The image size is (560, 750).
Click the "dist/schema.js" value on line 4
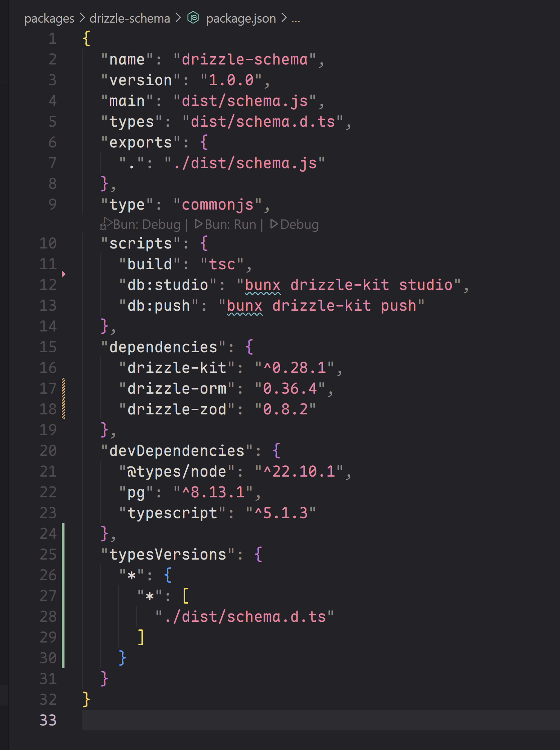click(x=245, y=101)
